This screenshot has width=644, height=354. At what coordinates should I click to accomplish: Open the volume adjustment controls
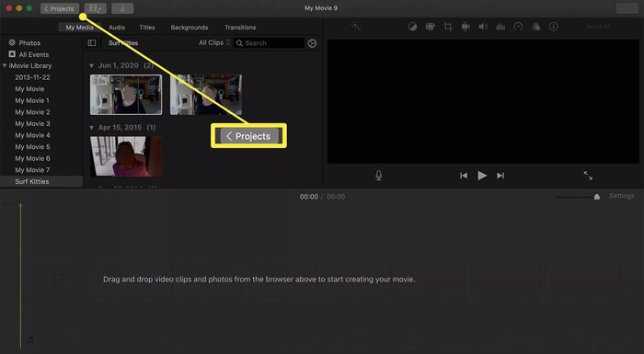(x=483, y=27)
